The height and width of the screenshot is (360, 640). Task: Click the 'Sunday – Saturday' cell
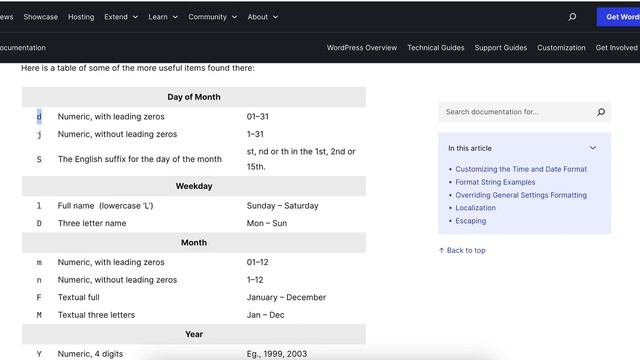282,206
